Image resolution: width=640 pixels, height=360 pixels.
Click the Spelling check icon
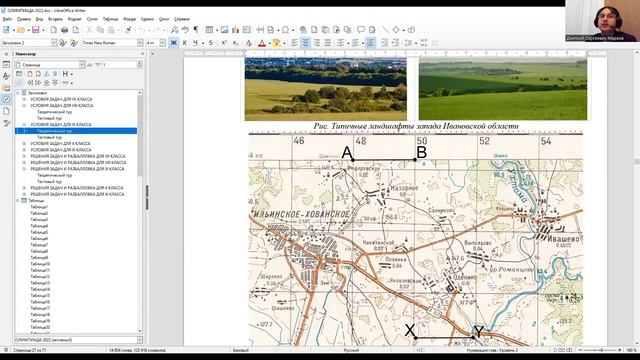tap(185, 30)
